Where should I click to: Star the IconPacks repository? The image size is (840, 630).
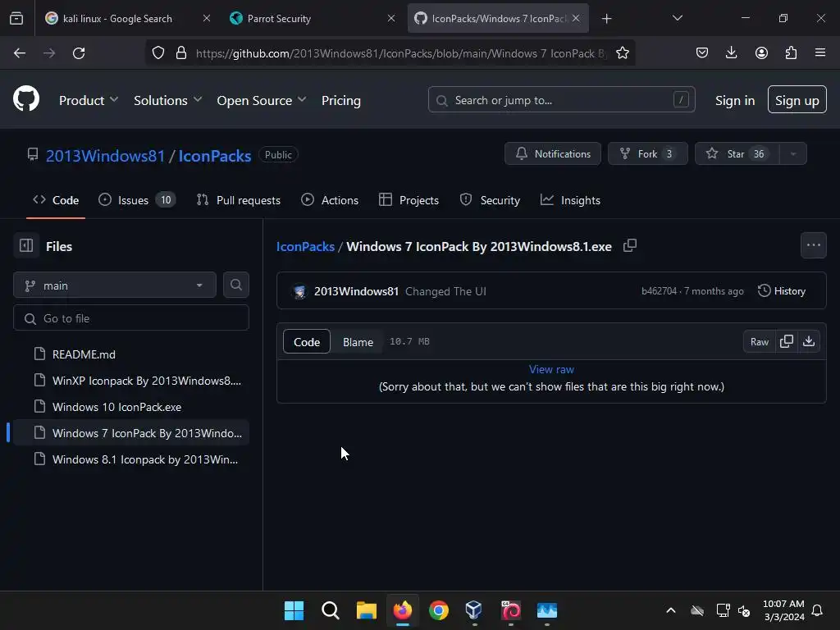point(737,153)
